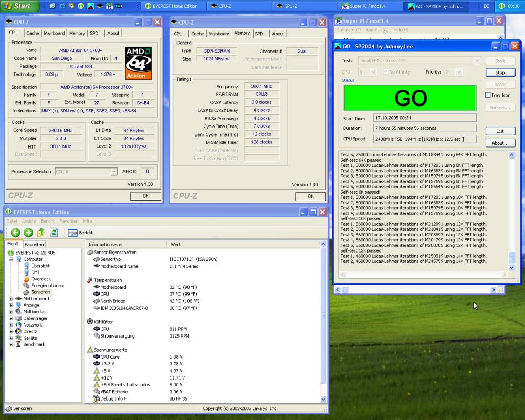Expand the Datenträger tree node
Image resolution: width=525 pixels, height=420 pixels.
[10, 318]
